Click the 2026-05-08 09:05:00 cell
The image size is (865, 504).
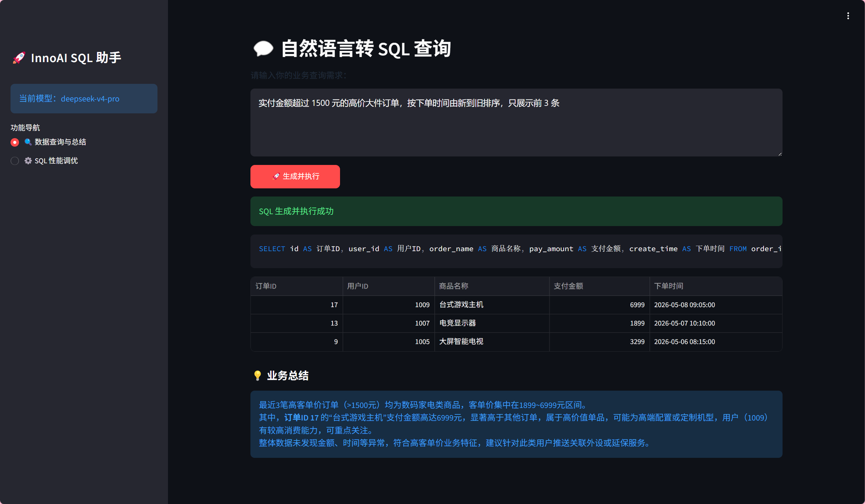(x=716, y=305)
